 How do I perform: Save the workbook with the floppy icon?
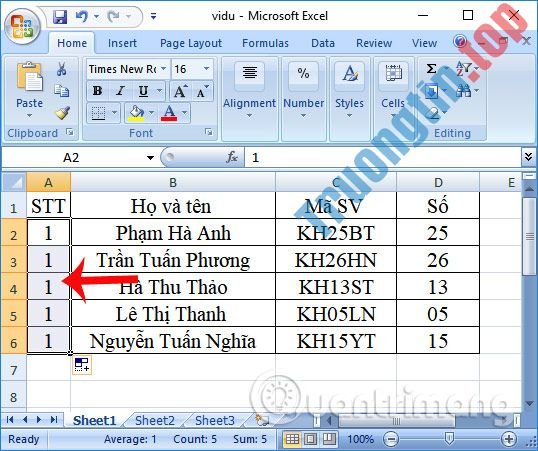(60, 16)
